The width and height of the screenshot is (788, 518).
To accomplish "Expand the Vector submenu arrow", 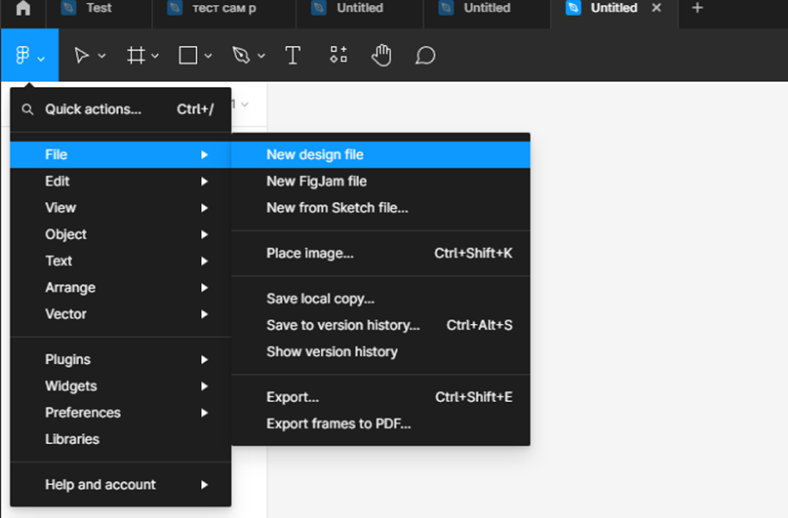I will tap(204, 315).
